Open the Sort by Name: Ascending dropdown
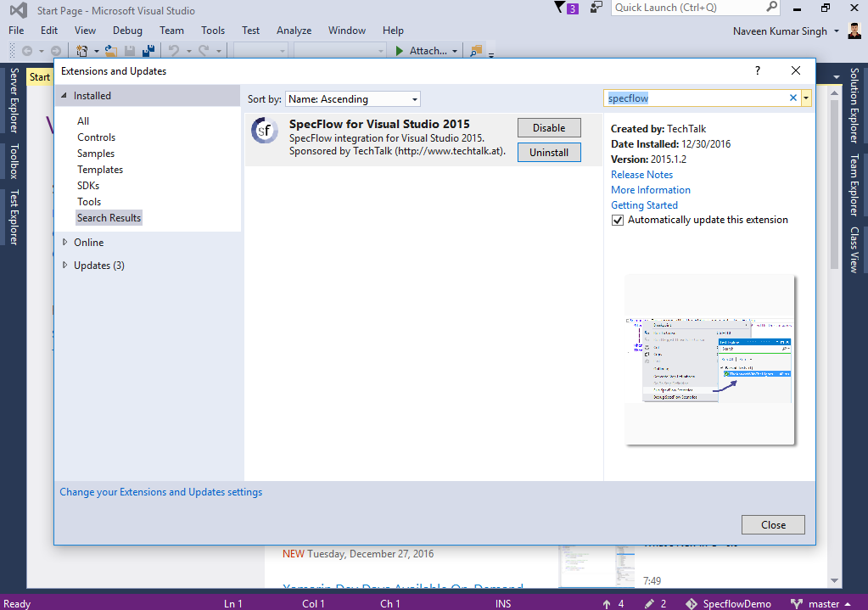Screen dimensions: 868x610 [x=353, y=99]
